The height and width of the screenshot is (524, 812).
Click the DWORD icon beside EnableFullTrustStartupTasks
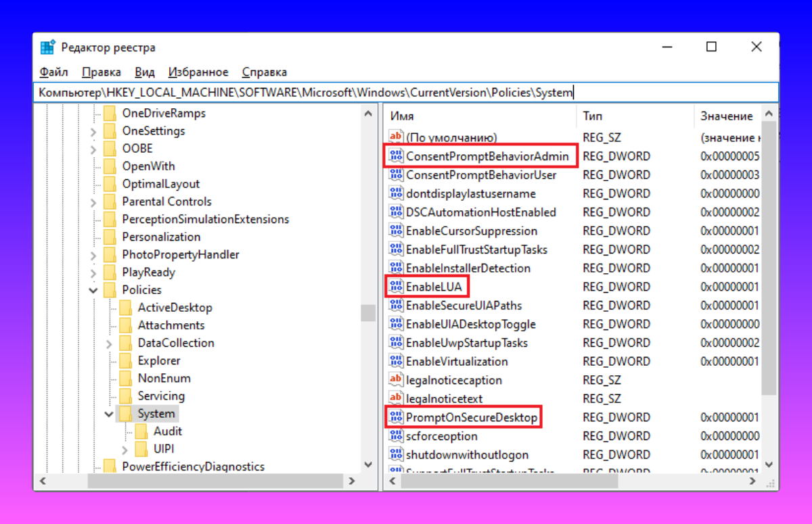(396, 249)
